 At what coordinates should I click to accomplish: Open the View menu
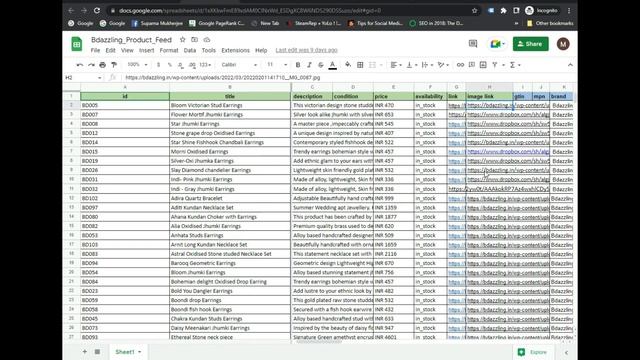click(x=127, y=50)
